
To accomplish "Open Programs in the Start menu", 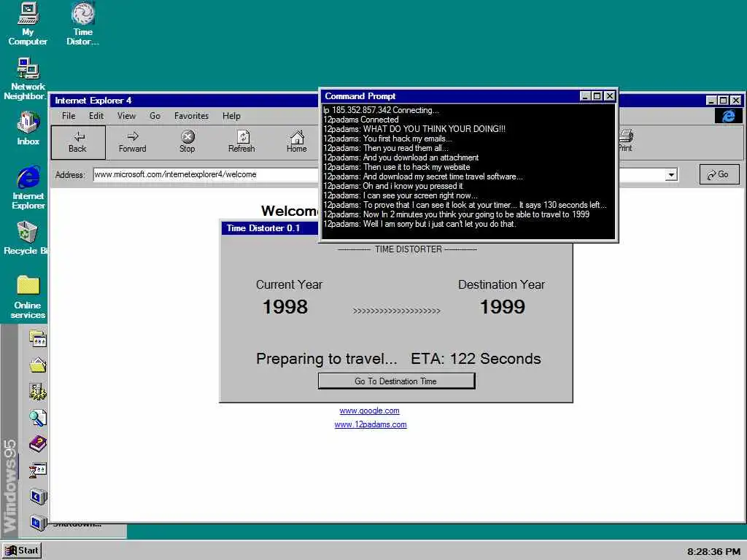I will [x=38, y=339].
